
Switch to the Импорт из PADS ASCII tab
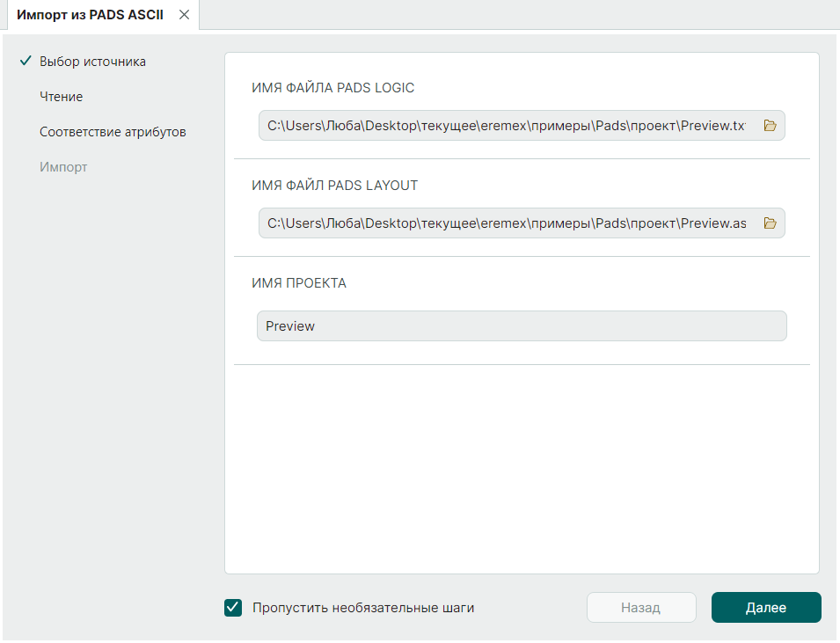[90, 15]
